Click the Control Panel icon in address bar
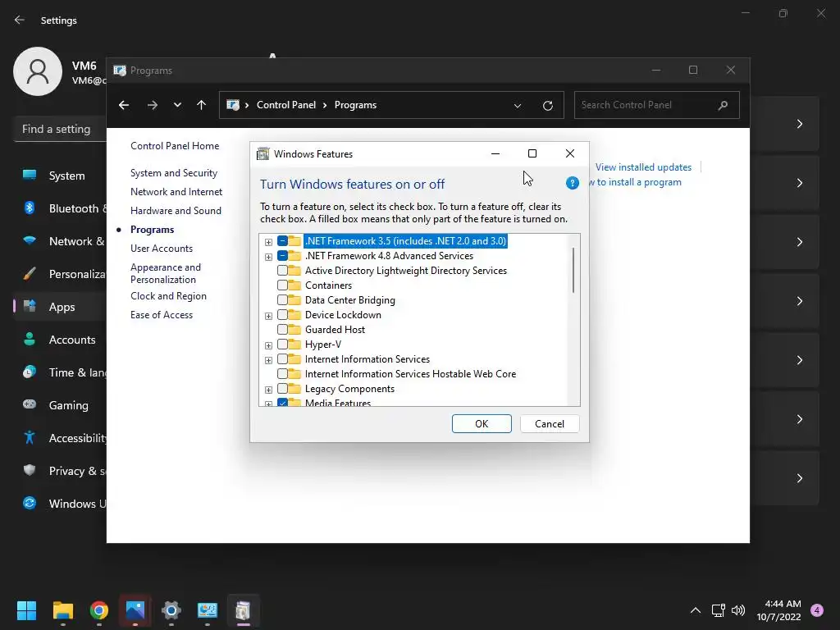840x630 pixels. [233, 105]
